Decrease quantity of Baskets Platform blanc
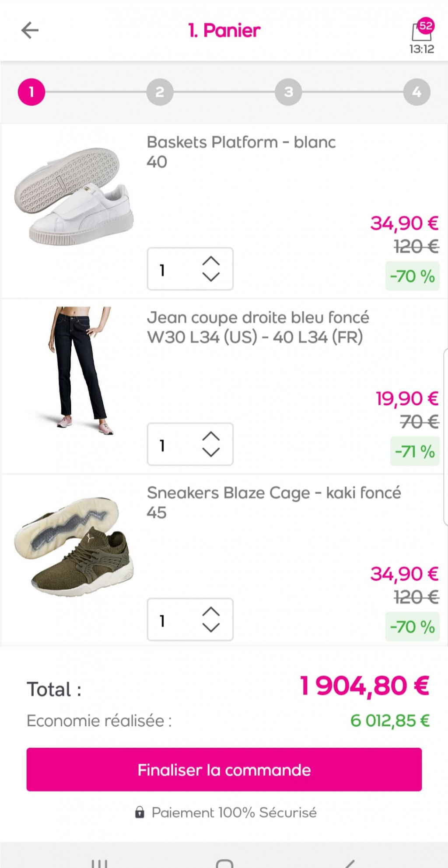This screenshot has width=448, height=868. pyautogui.click(x=211, y=277)
